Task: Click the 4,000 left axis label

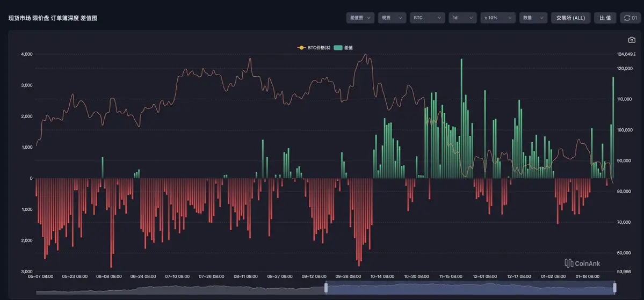Action: pyautogui.click(x=27, y=54)
